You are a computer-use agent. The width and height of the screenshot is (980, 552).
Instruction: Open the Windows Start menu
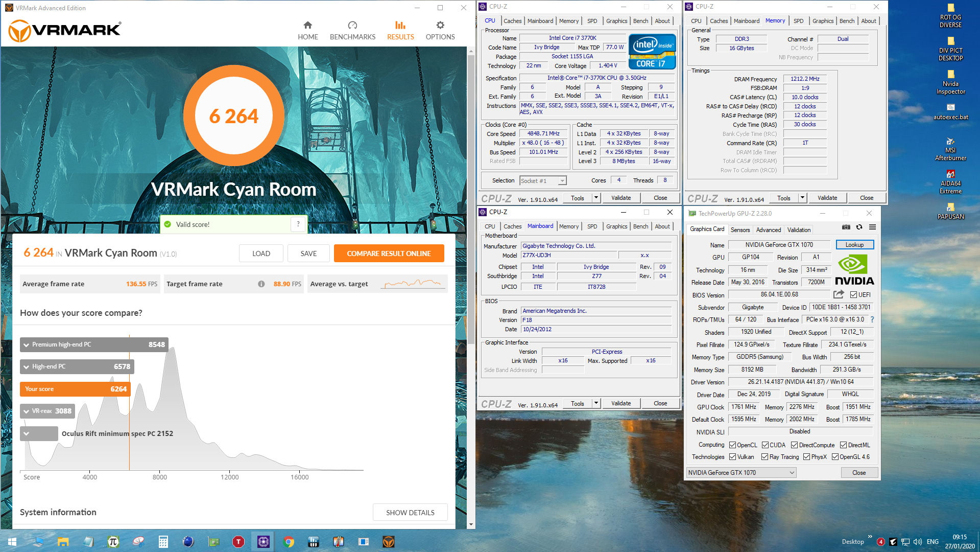pos(12,542)
